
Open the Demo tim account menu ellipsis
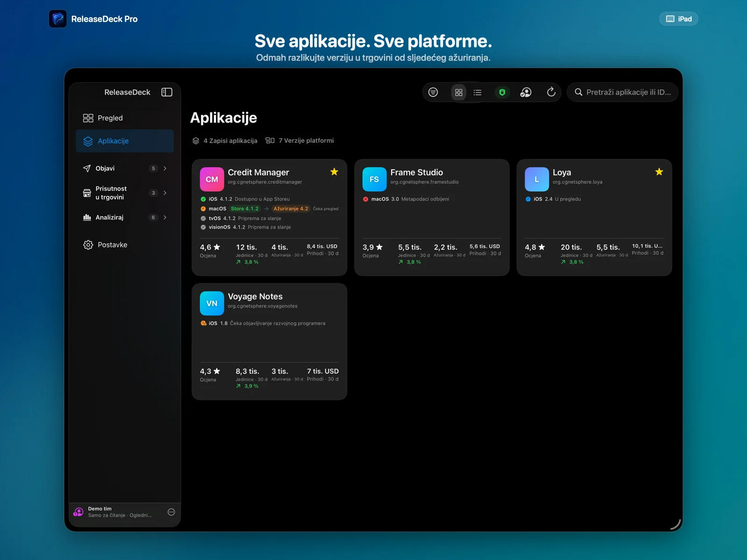pos(171,512)
